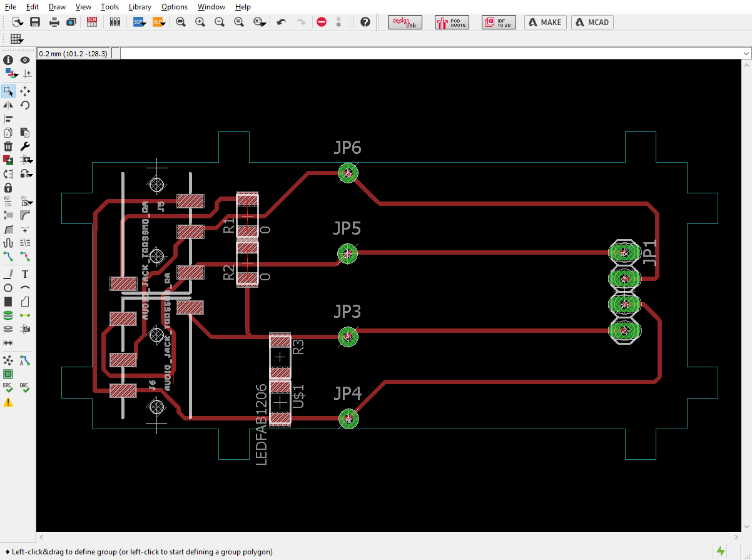Open the ULP program dropdown
This screenshot has height=560, width=752.
[159, 22]
